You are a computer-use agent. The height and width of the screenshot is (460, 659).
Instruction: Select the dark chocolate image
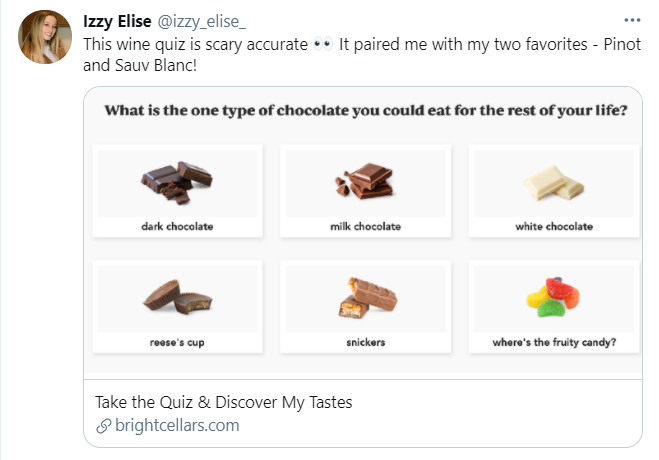pyautogui.click(x=177, y=181)
